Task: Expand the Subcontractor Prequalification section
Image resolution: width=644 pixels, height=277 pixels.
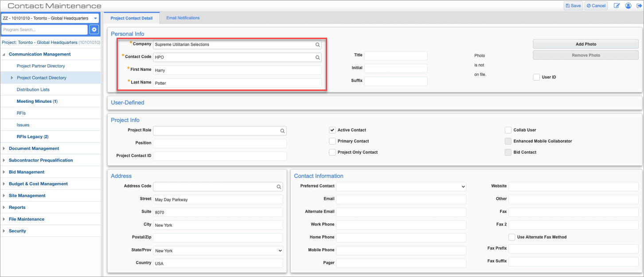Action: (4, 160)
